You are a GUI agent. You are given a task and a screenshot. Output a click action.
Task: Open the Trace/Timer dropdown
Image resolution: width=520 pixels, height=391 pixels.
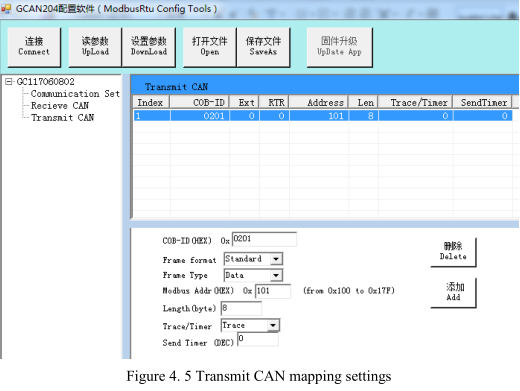pyautogui.click(x=273, y=325)
